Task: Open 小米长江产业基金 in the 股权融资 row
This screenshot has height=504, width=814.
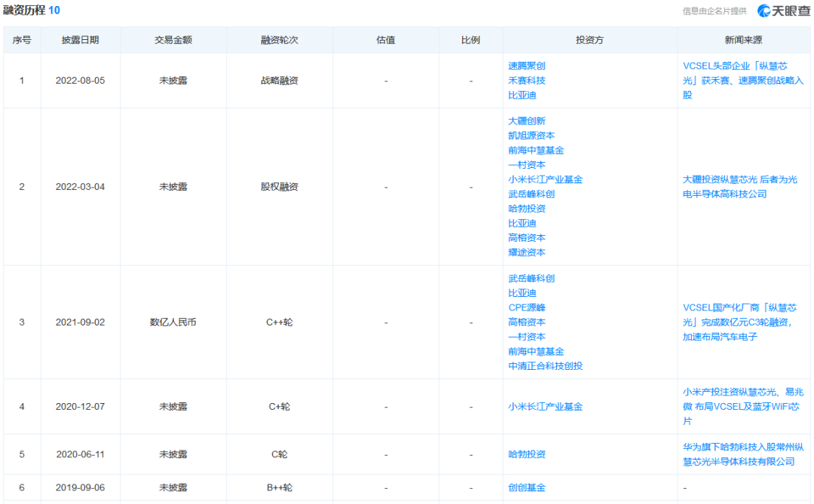Action: click(545, 179)
